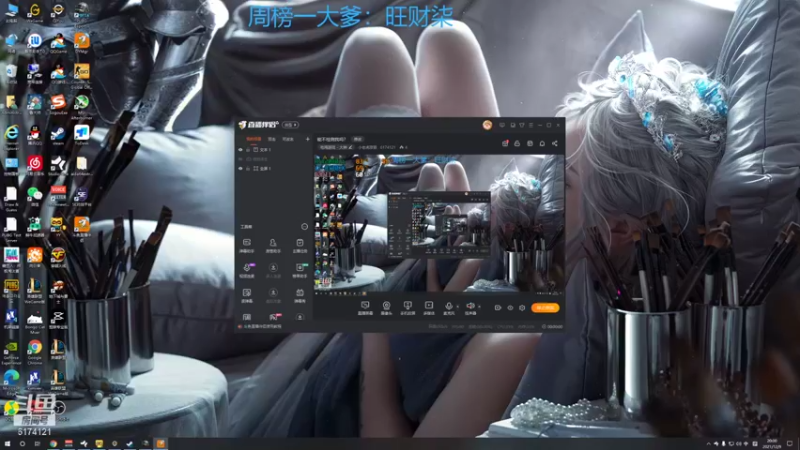Select the orange highlighted scene tab
Image resolution: width=800 pixels, height=450 pixels.
coord(254,139)
